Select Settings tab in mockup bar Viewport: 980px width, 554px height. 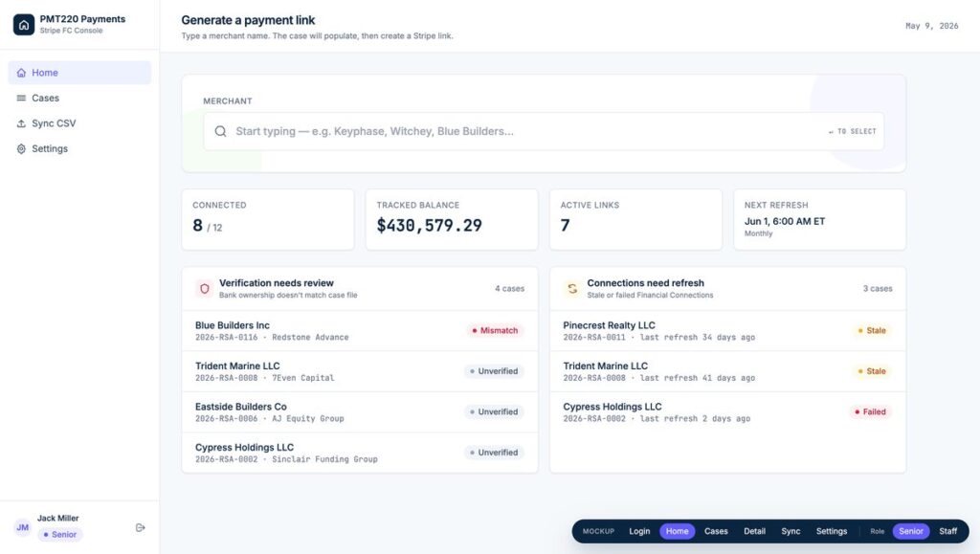[832, 531]
